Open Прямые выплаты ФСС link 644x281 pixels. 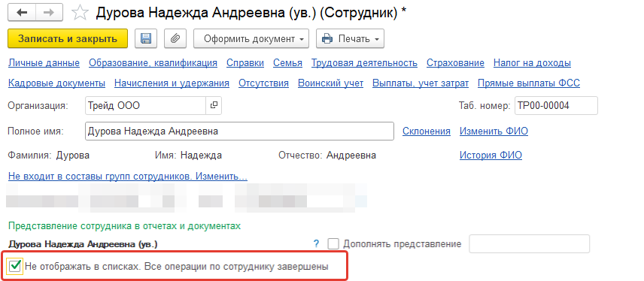point(529,83)
